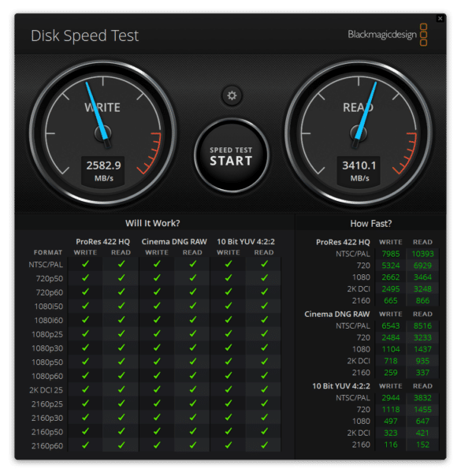Click the 2K DCI 25 format label

[46, 390]
